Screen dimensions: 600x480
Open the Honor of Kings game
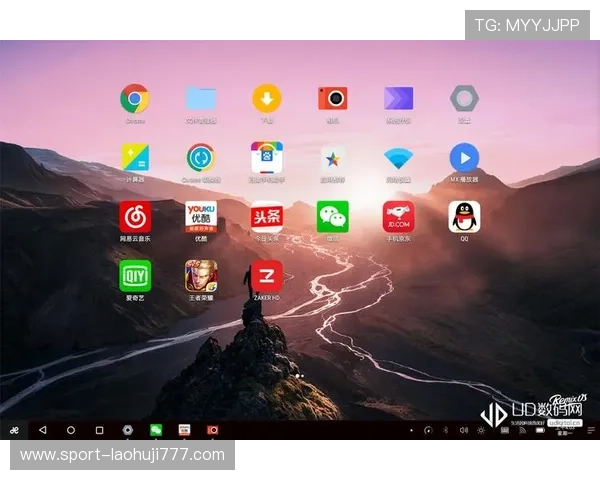point(201,276)
